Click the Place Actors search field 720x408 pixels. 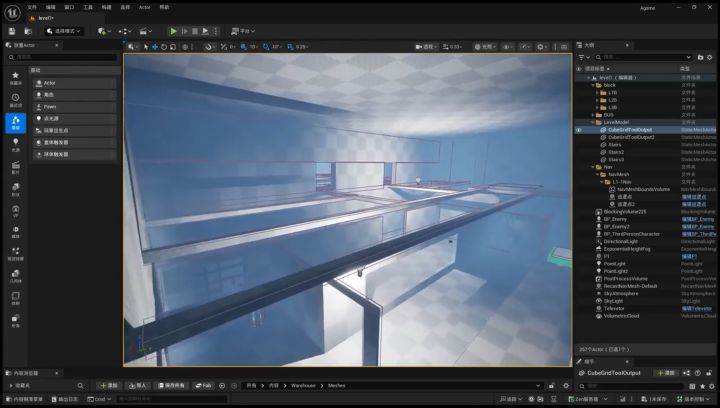[x=62, y=57]
